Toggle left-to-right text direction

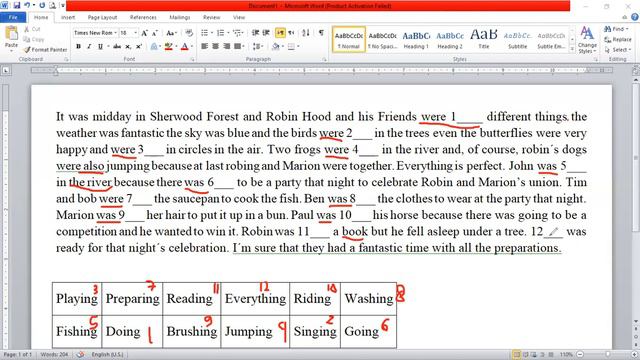[x=280, y=33]
